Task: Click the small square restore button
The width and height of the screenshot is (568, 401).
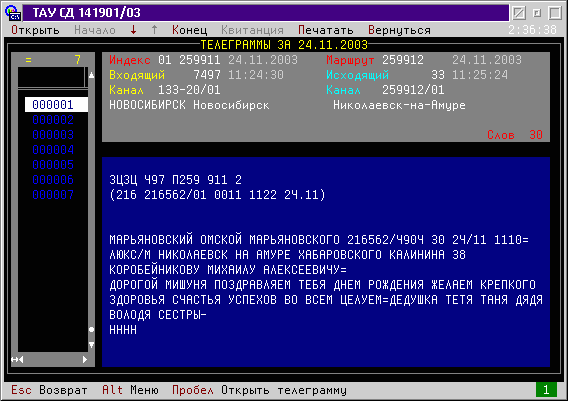Action: pyautogui.click(x=537, y=13)
